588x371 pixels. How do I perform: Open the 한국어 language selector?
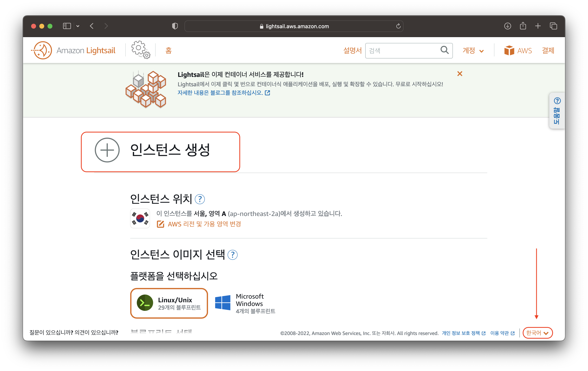tap(537, 333)
